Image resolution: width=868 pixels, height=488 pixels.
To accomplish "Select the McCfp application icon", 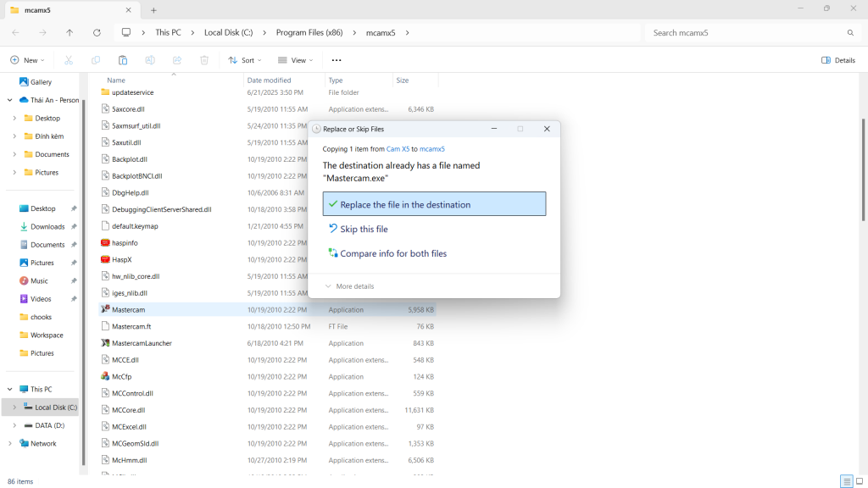I will click(105, 376).
